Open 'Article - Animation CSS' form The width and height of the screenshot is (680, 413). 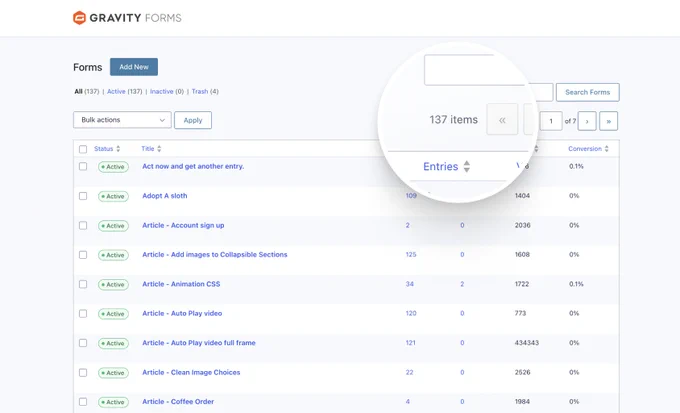[181, 284]
